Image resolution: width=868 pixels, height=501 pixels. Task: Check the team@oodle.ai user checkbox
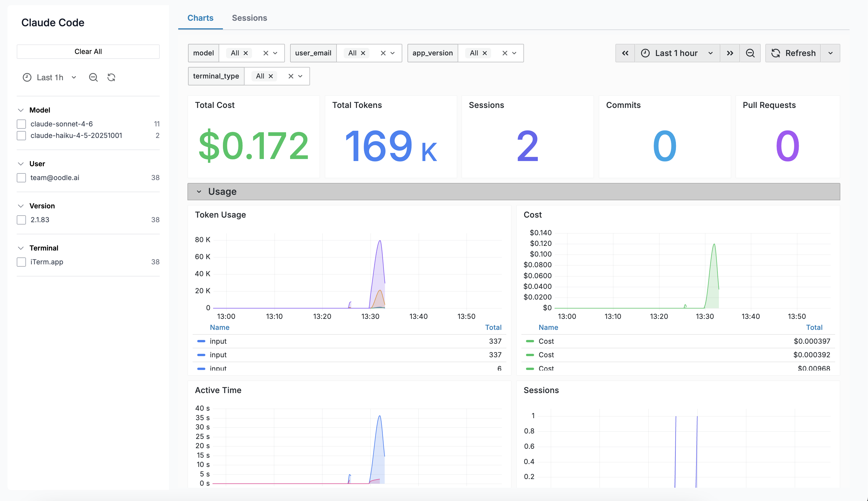click(21, 177)
